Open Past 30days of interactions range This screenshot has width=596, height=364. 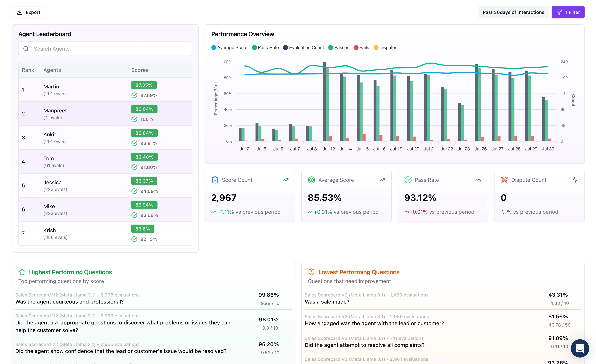513,12
